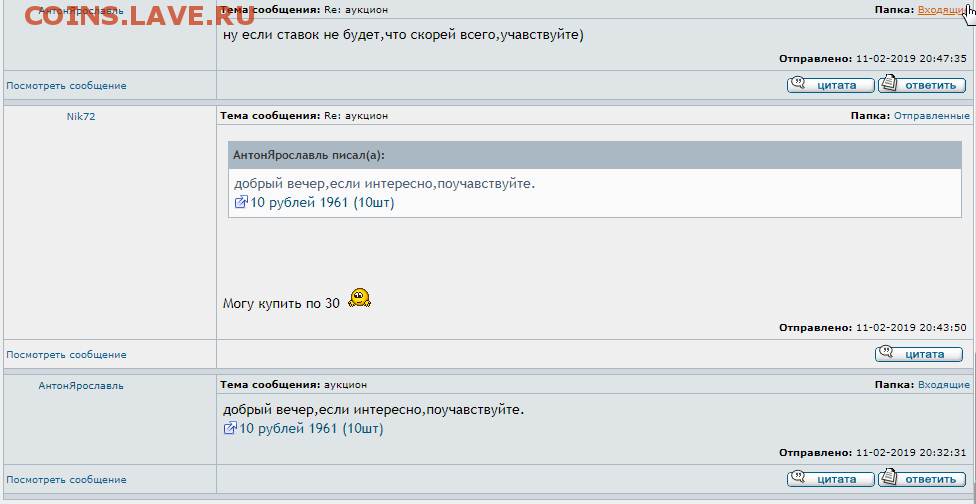Viewport: 976px width, 504px height.
Task: Click 'Посмотреть сообщение' under the bottom message
Action: pyautogui.click(x=66, y=480)
